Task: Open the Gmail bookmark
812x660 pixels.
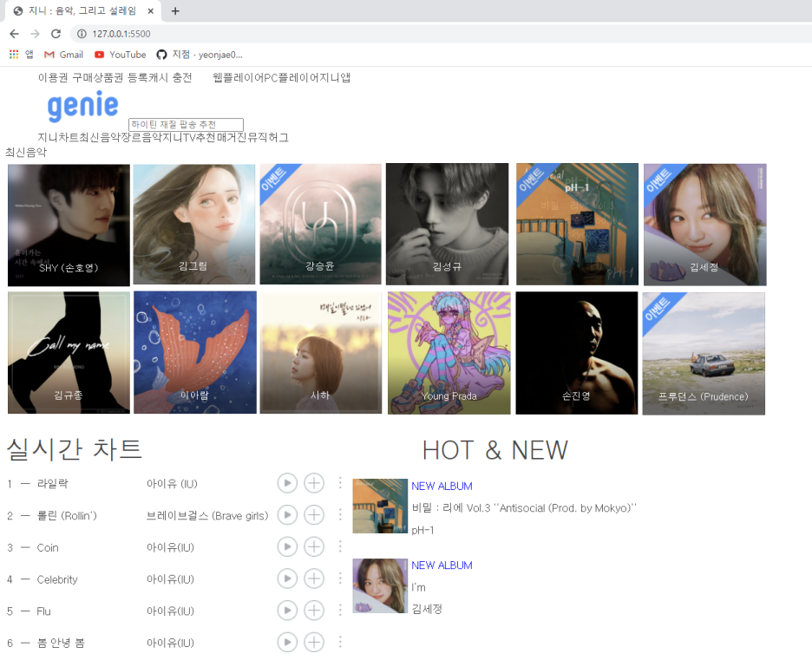Action: coord(63,55)
